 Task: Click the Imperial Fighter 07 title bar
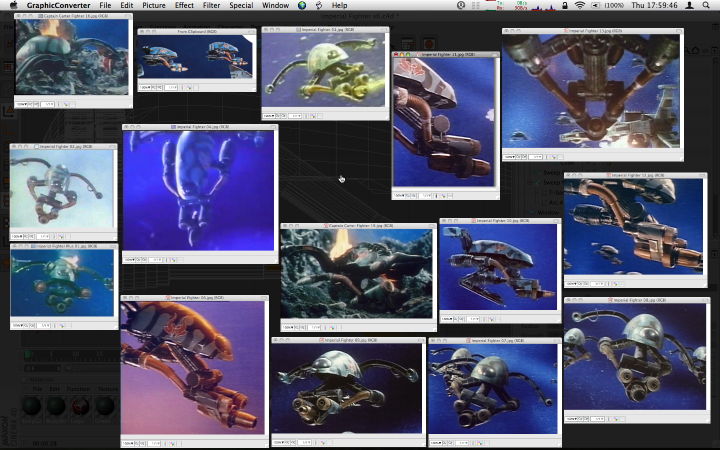pos(495,341)
